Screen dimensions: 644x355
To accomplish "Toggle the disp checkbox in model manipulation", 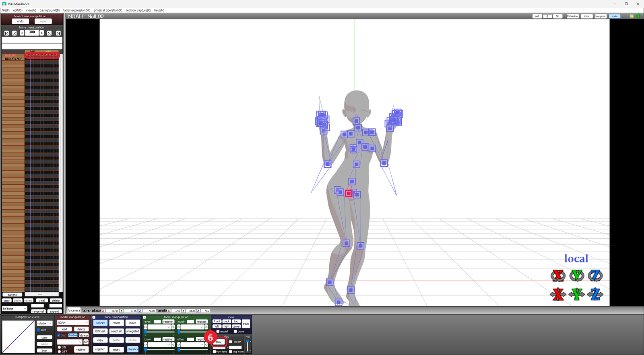I will pos(59,335).
